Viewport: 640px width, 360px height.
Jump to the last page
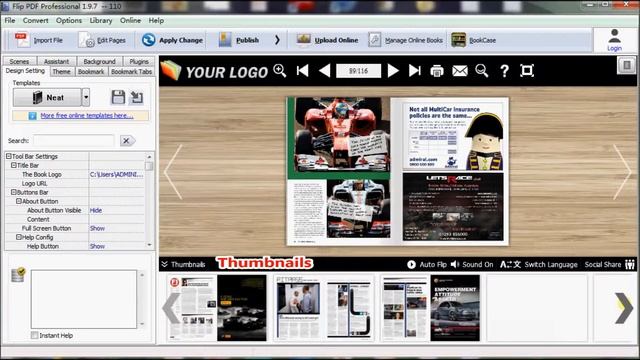415,71
